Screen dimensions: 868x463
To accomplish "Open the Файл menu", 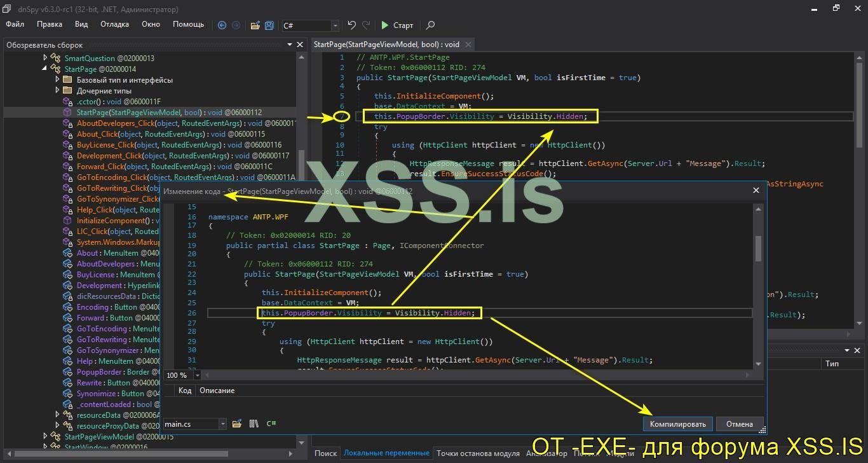I will [15, 24].
